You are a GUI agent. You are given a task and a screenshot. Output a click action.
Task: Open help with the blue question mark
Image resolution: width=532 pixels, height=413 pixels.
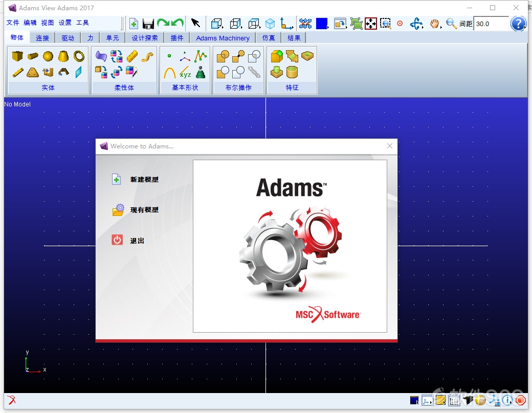pyautogui.click(x=518, y=24)
